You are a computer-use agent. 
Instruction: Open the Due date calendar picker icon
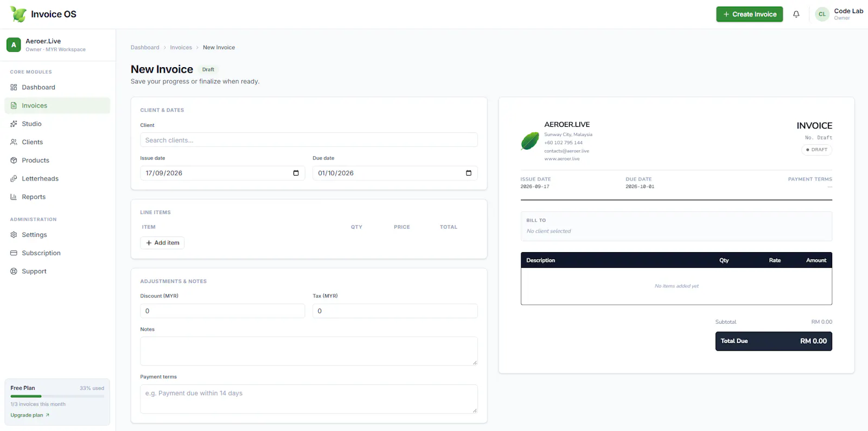pos(469,173)
